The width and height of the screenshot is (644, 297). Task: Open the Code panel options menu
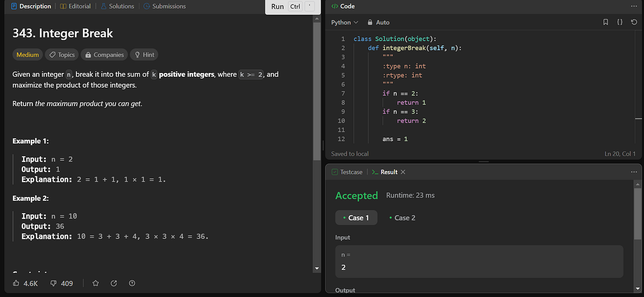pyautogui.click(x=634, y=6)
